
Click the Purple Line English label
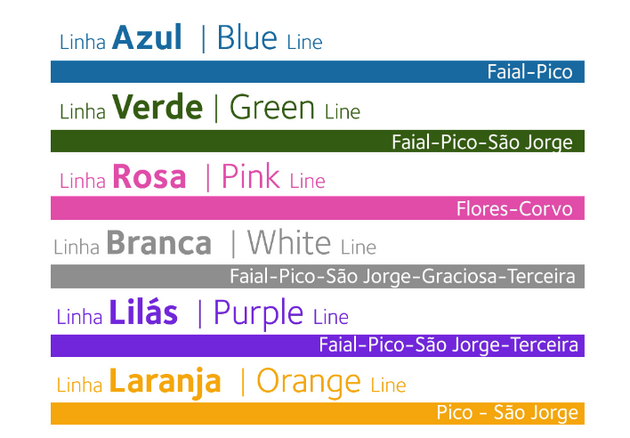(281, 314)
